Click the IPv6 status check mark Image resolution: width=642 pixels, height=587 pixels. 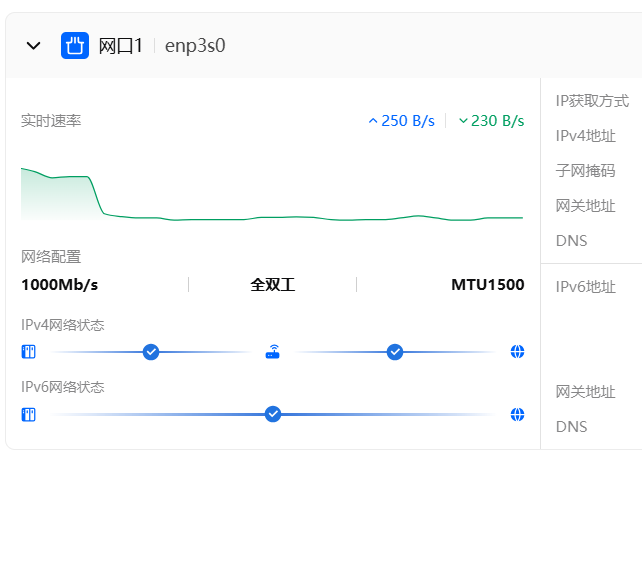pyautogui.click(x=273, y=414)
